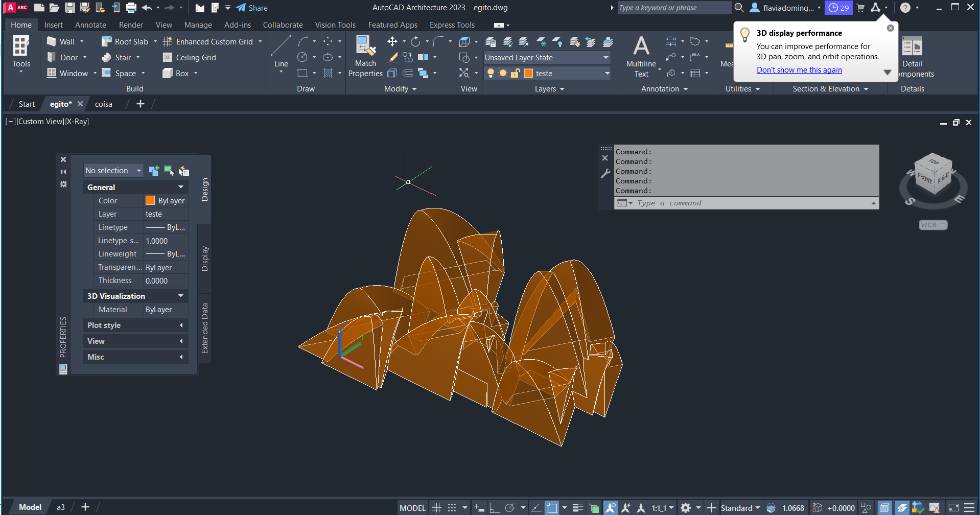Open the Annotate ribbon tab
The image size is (980, 515).
[x=90, y=25]
